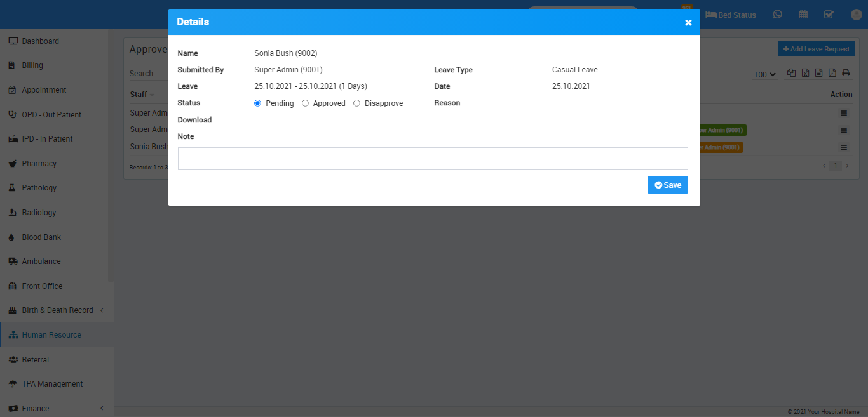Open the 100 records-per-page dropdown
This screenshot has height=417, width=868.
click(x=764, y=74)
